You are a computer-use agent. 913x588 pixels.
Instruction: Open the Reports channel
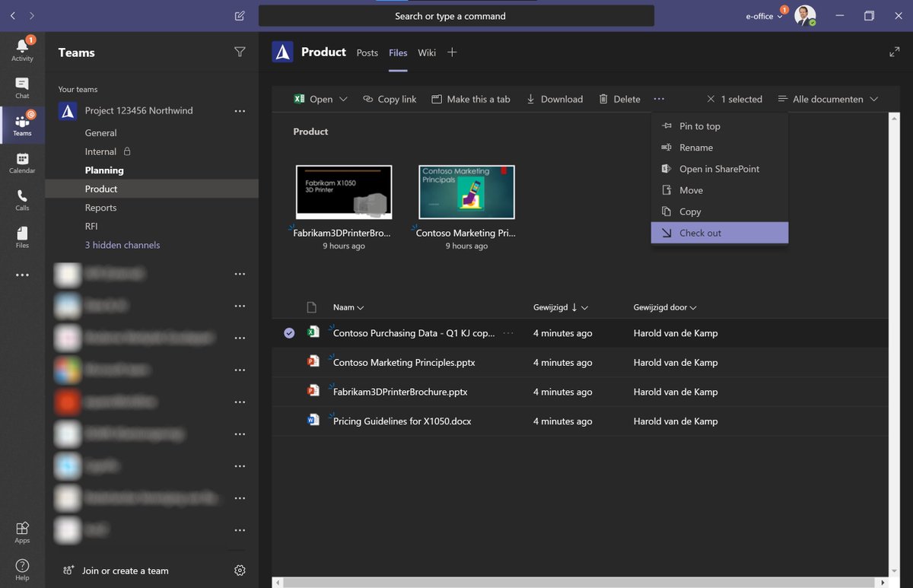(101, 208)
